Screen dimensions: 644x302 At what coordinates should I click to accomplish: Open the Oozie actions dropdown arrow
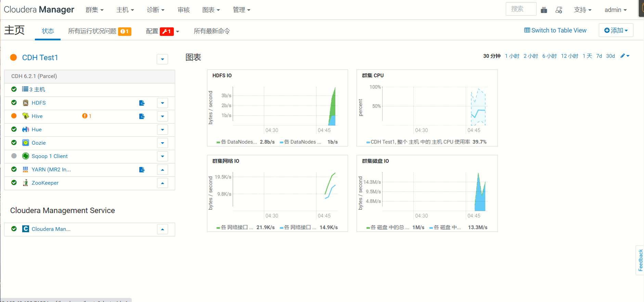(x=163, y=143)
